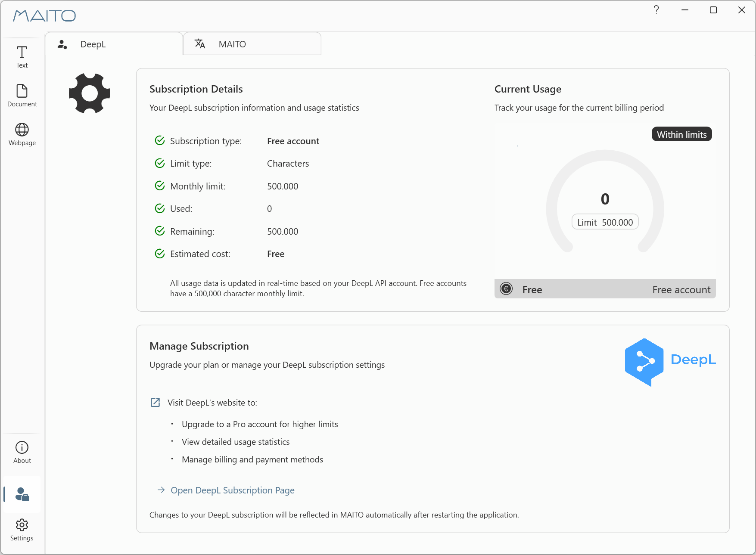Click the check icon beside Monthly limit
Viewport: 756px width, 555px height.
click(x=160, y=186)
